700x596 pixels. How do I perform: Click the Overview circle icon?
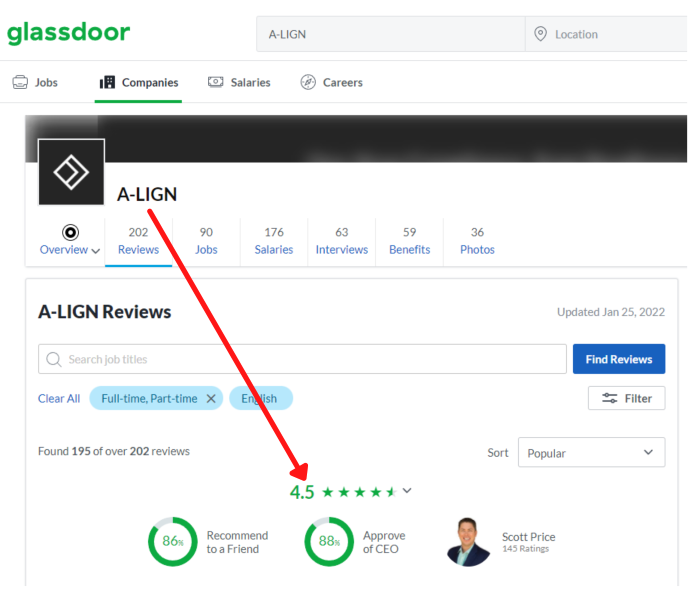click(x=70, y=232)
